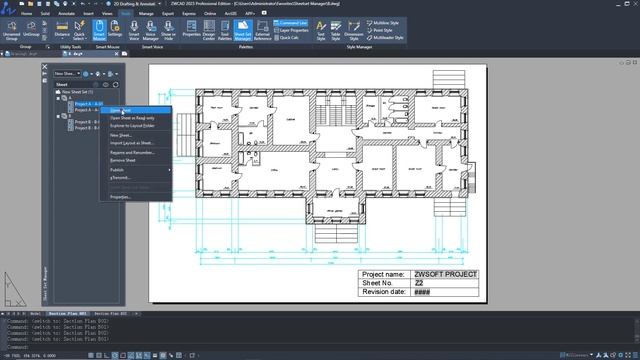The image size is (640, 360).
Task: Switch to the Section Plan B02 layout tab
Action: (x=110, y=314)
